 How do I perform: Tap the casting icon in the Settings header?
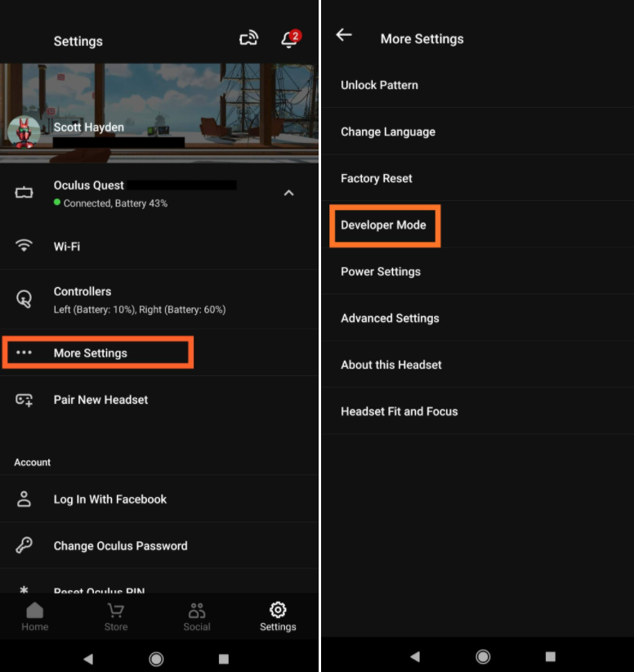(248, 38)
